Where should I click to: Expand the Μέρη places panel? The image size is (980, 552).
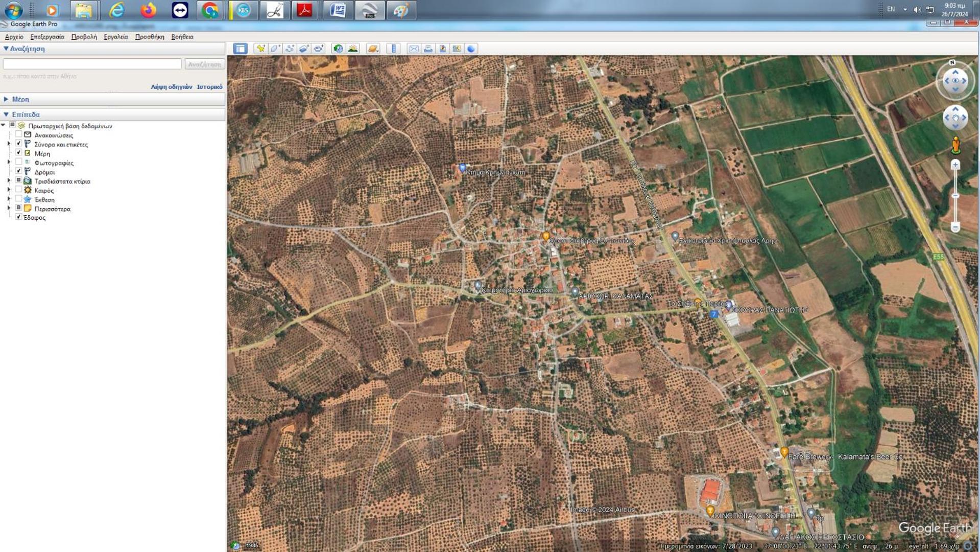pos(6,99)
